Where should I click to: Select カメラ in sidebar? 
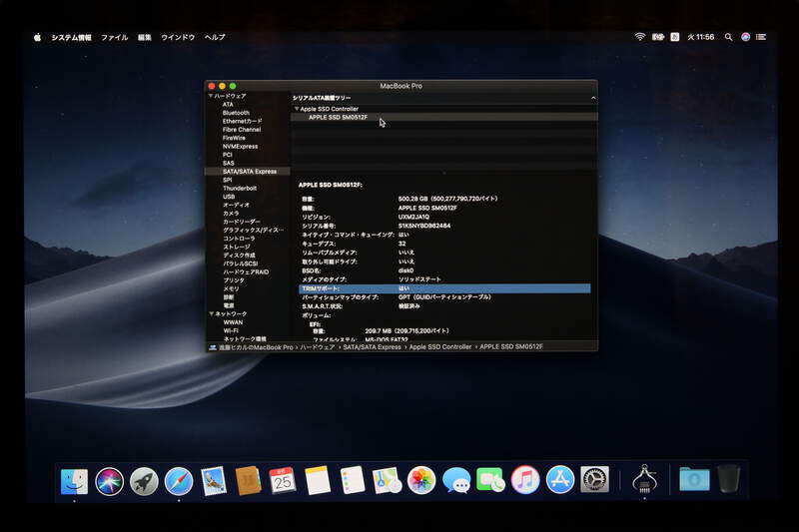(x=231, y=214)
